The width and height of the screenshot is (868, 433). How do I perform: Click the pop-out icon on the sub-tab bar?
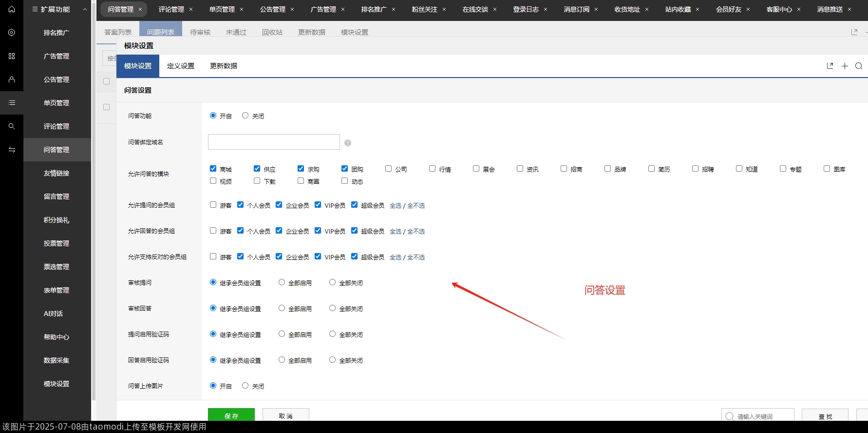pos(854,32)
